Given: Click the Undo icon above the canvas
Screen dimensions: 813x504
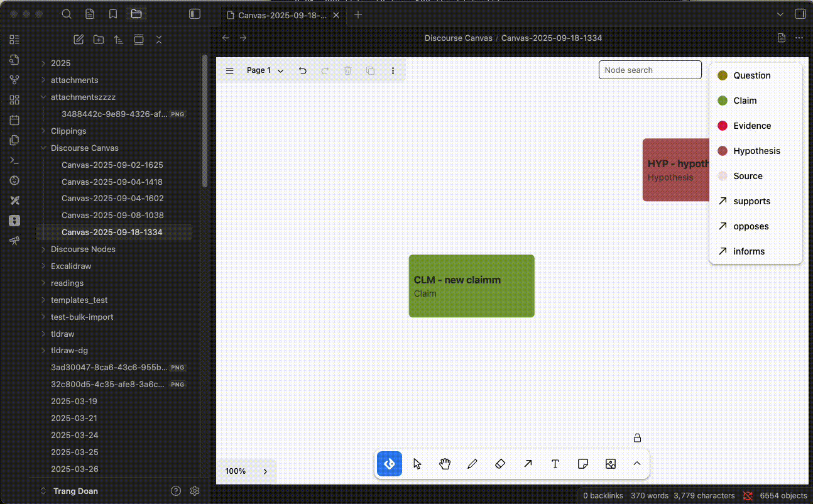Looking at the screenshot, I should pos(302,70).
